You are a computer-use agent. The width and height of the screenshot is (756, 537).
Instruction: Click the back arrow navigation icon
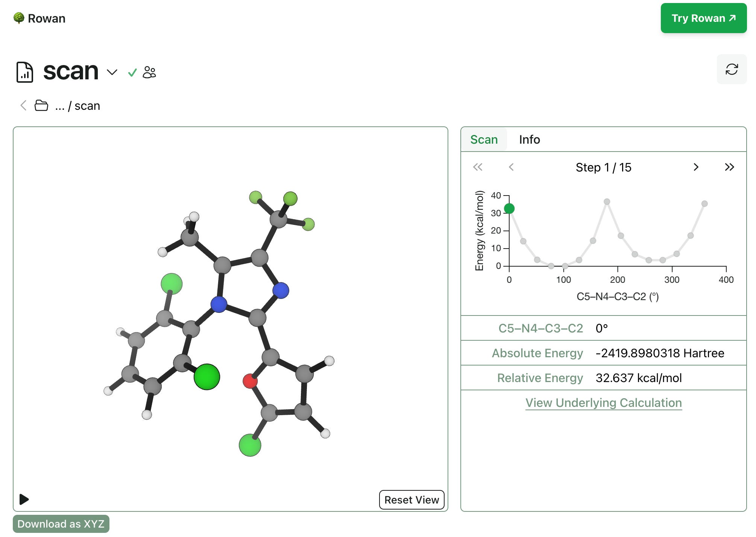[21, 106]
